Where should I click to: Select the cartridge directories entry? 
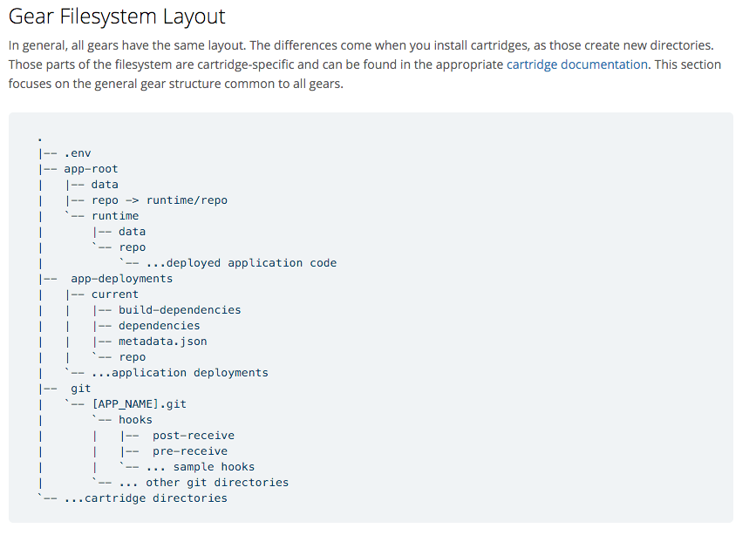point(146,498)
